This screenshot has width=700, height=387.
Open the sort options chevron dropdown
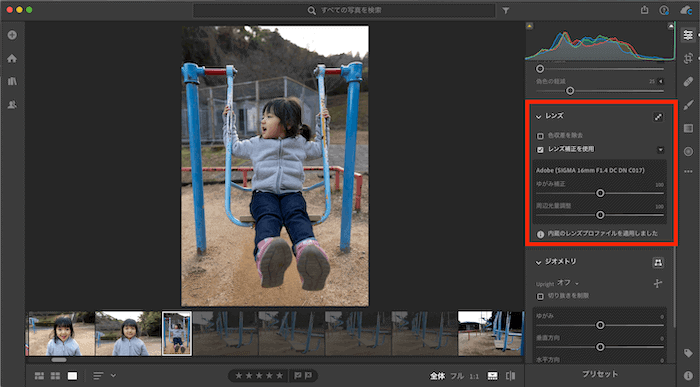coord(113,376)
